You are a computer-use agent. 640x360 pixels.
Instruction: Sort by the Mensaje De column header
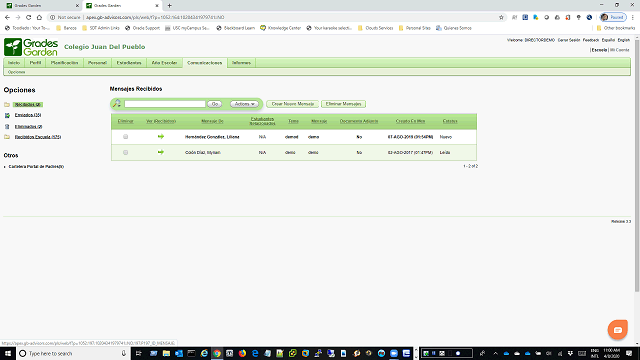coord(212,121)
